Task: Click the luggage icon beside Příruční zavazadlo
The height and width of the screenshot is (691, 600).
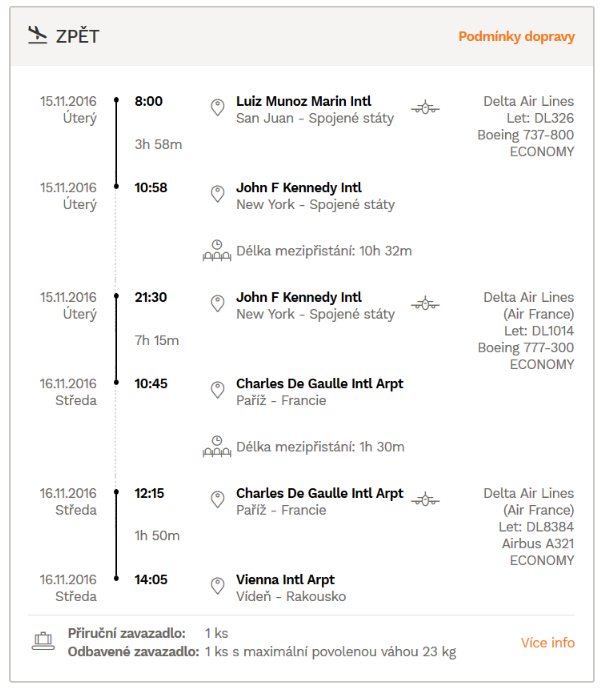Action: 43,641
